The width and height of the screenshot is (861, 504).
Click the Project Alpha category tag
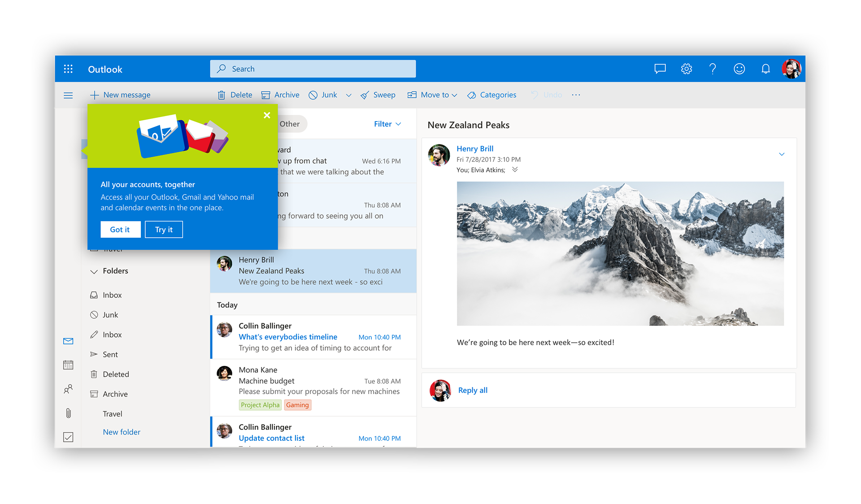coord(260,405)
